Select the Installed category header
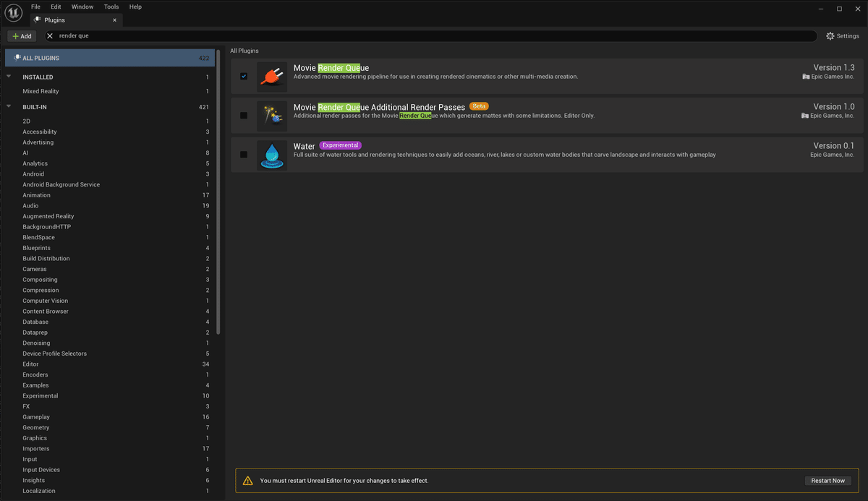 click(110, 77)
